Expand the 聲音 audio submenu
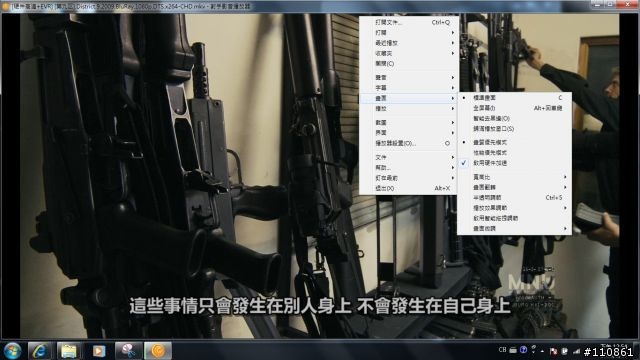 409,78
